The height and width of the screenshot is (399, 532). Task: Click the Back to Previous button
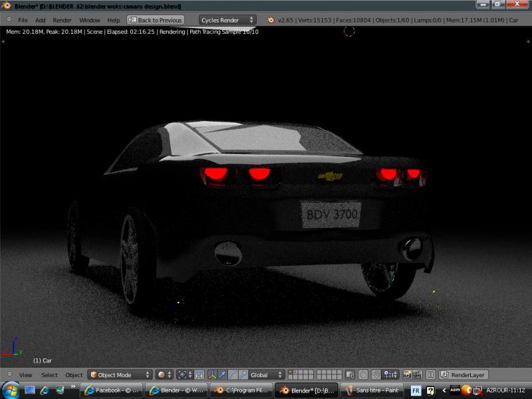point(156,20)
